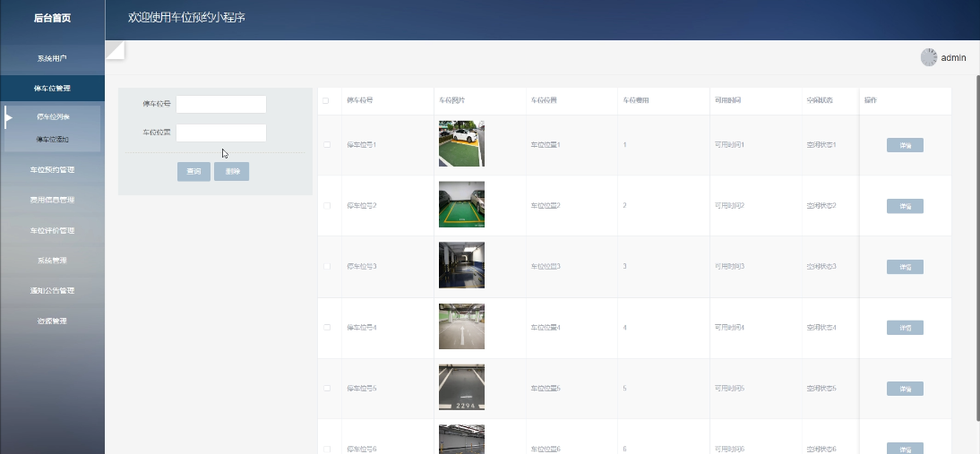980x454 pixels.
Task: Click the 删除 delete button
Action: (232, 172)
